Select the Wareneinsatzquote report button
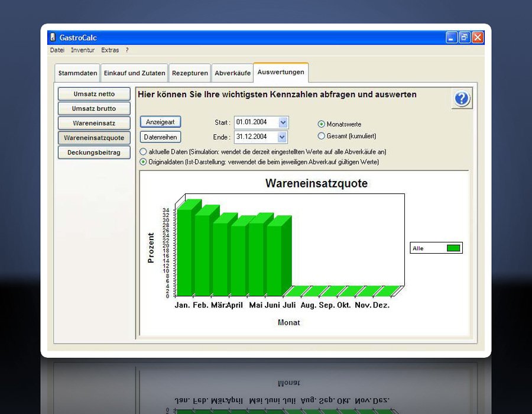This screenshot has height=414, width=532. (x=94, y=138)
